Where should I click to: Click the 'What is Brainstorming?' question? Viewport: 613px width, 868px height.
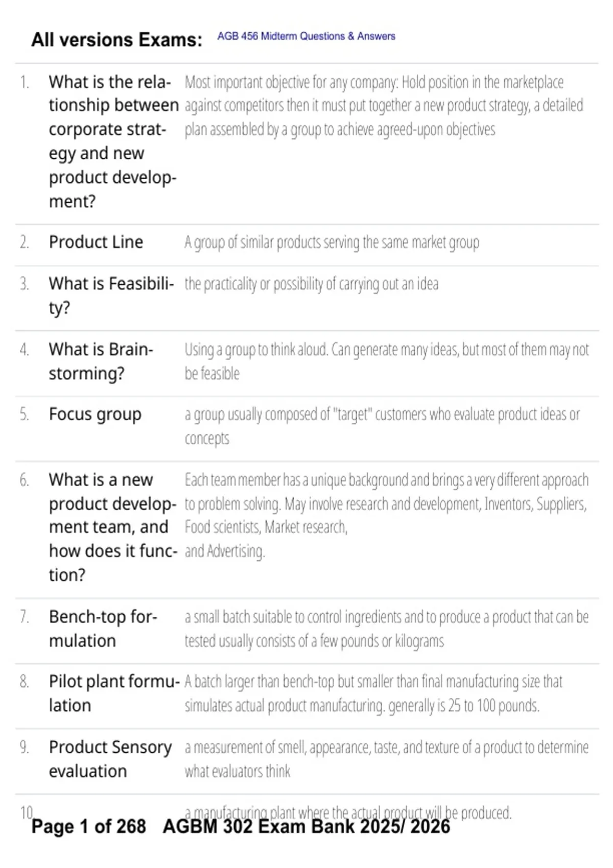coord(101,361)
